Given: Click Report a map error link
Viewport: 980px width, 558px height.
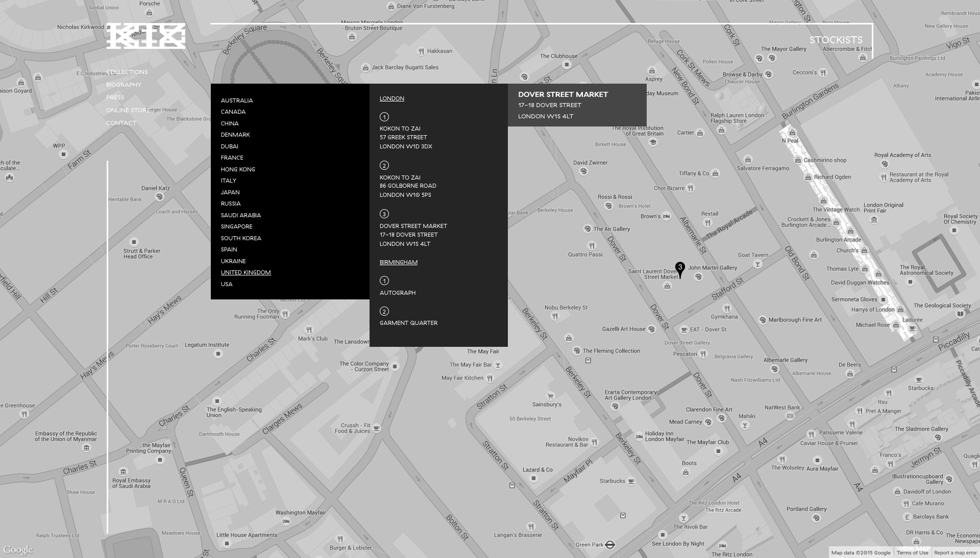Looking at the screenshot, I should pyautogui.click(x=955, y=553).
